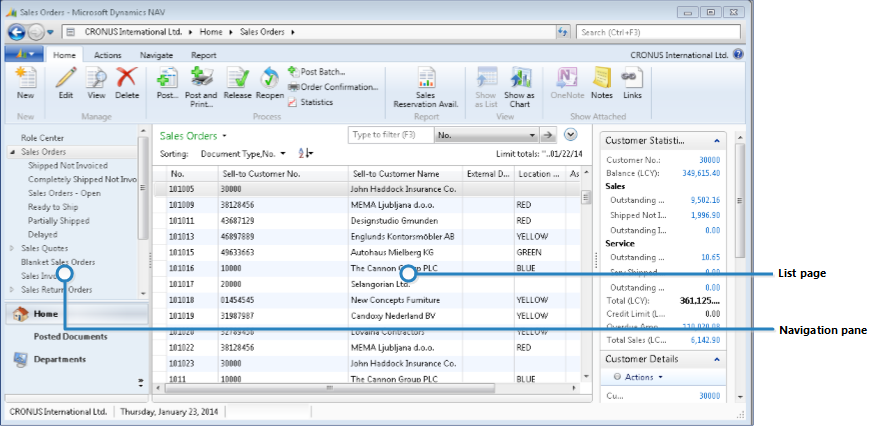This screenshot has height=426, width=874.
Task: Click the Type to filter input box
Action: point(389,134)
